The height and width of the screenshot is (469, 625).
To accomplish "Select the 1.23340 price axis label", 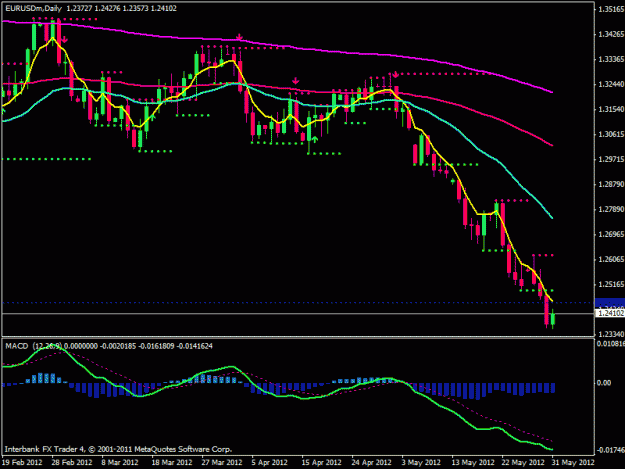I will coord(611,334).
